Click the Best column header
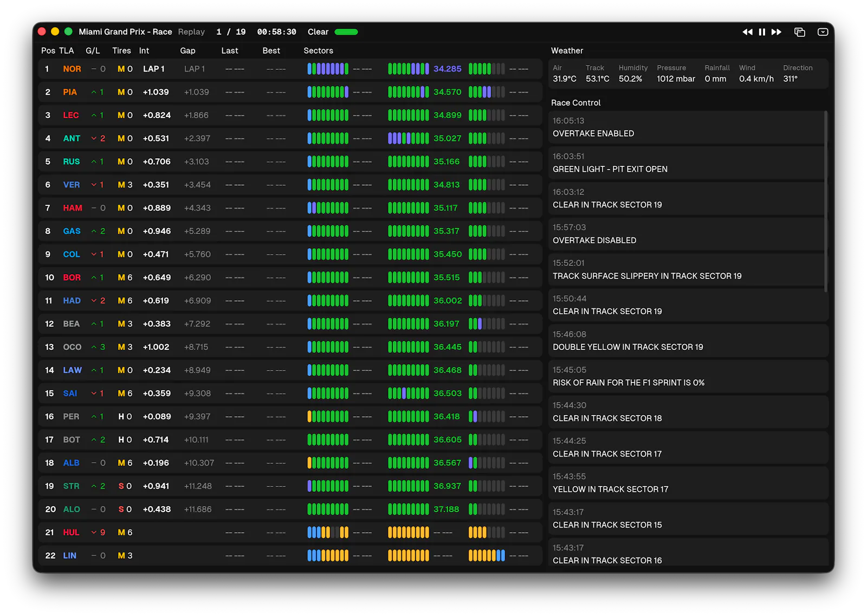Screen dimensions: 867x616 coord(271,50)
